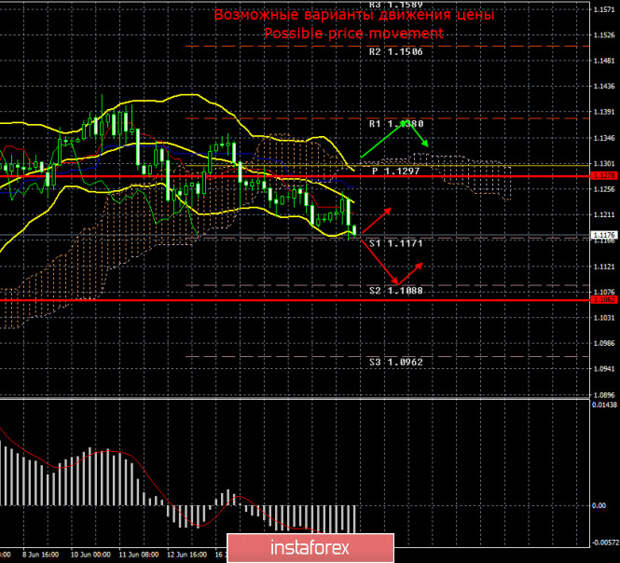
Task: Click the 1.0896 price axis value
Action: [605, 395]
